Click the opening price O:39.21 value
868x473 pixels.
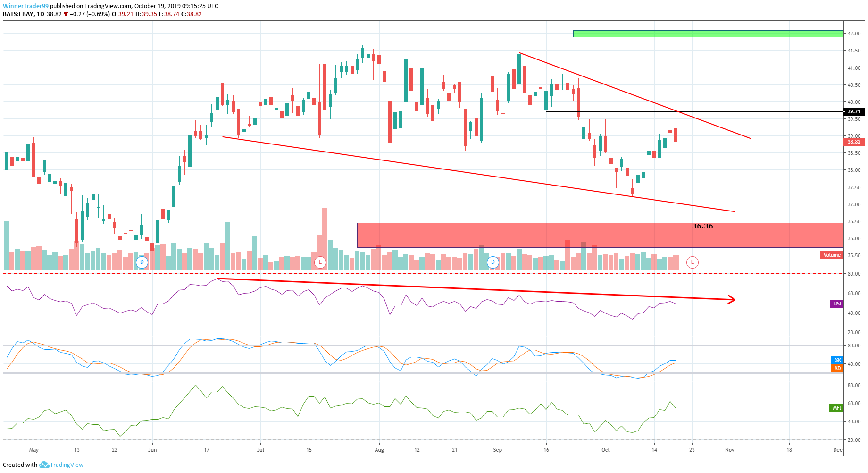click(123, 14)
